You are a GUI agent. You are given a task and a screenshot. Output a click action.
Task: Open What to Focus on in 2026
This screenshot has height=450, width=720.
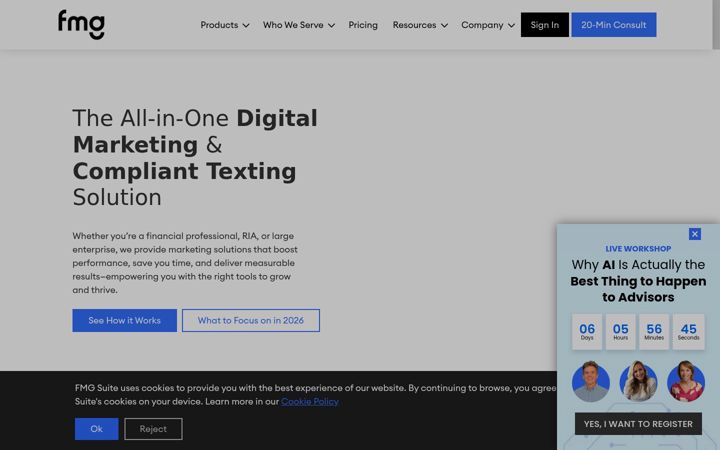coord(251,321)
